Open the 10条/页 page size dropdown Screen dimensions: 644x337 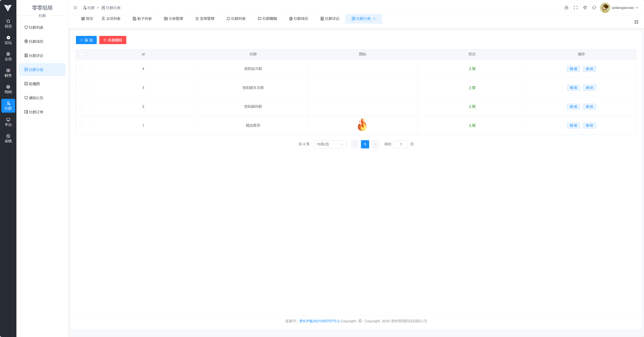click(x=330, y=144)
